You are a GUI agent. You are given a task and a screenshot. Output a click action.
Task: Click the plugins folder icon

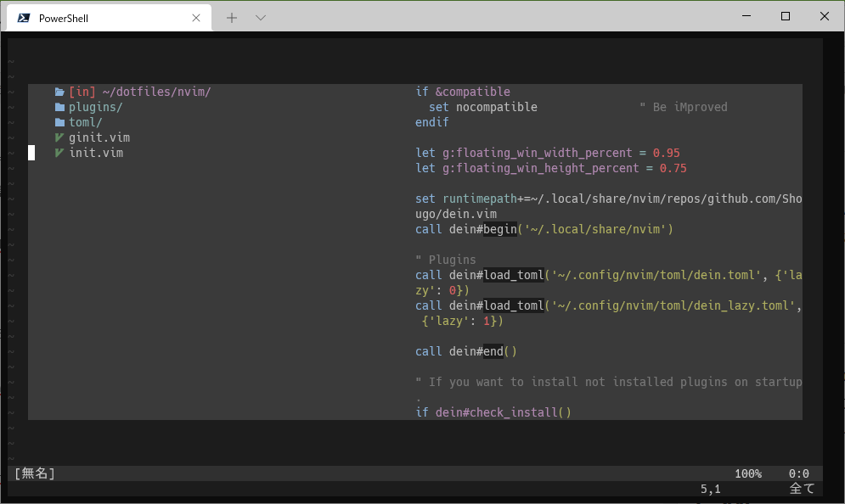pyautogui.click(x=59, y=107)
